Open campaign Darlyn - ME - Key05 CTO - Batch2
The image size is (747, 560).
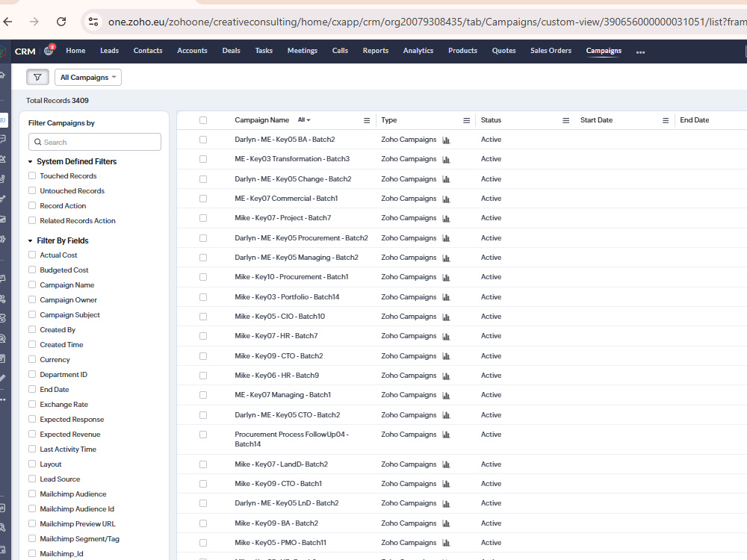click(288, 414)
